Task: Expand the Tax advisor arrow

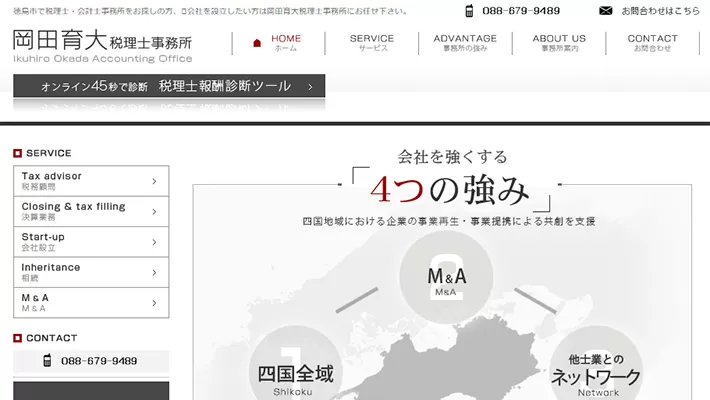Action: (154, 181)
